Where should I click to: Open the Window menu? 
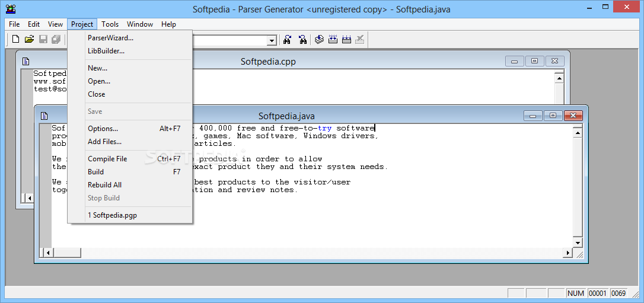click(139, 24)
